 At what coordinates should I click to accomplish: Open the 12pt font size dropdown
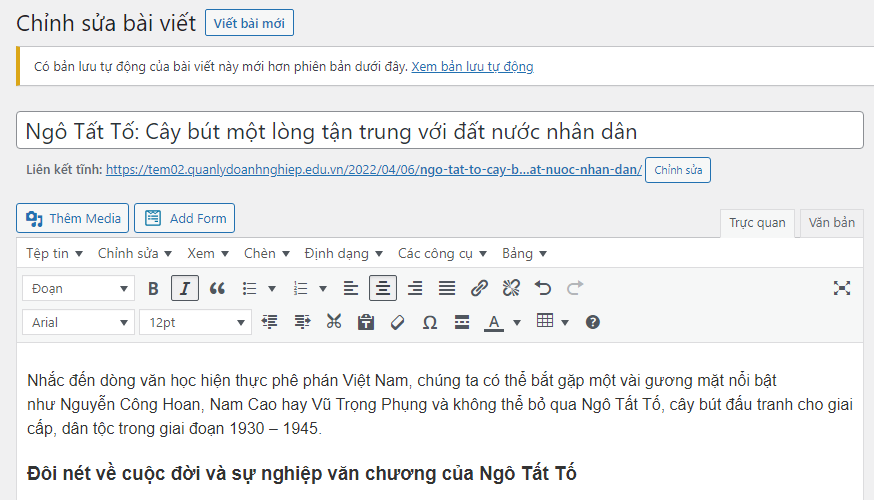(195, 322)
